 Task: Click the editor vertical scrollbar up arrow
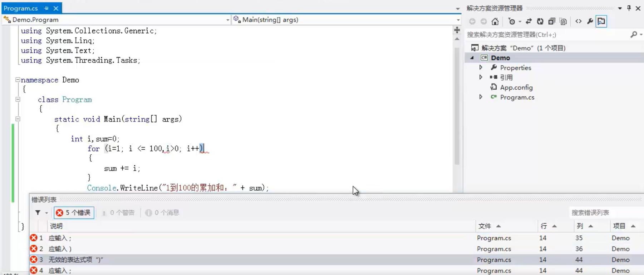tap(457, 39)
